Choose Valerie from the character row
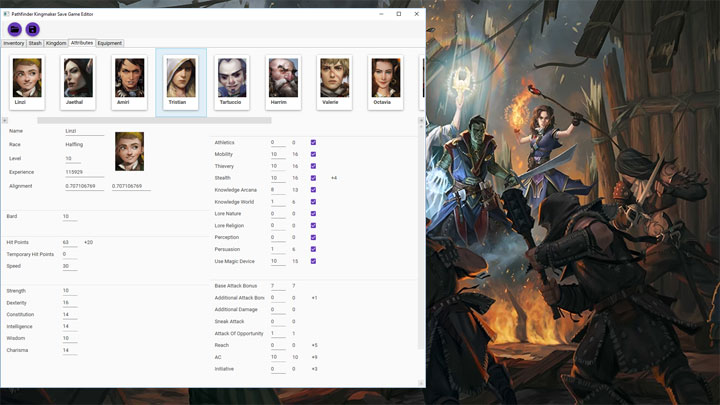Viewport: 720px width, 405px height. click(334, 81)
